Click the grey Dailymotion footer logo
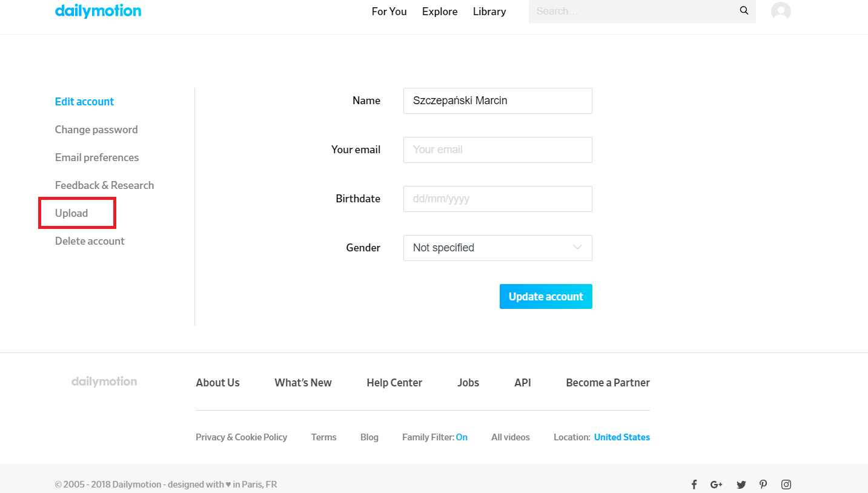The width and height of the screenshot is (868, 493). point(104,382)
